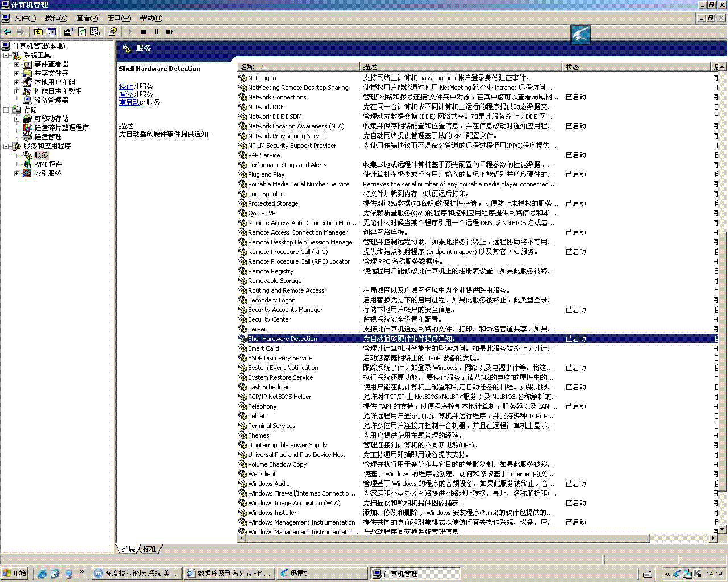Select the Telnet service row
This screenshot has height=582, width=728.
coord(478,416)
